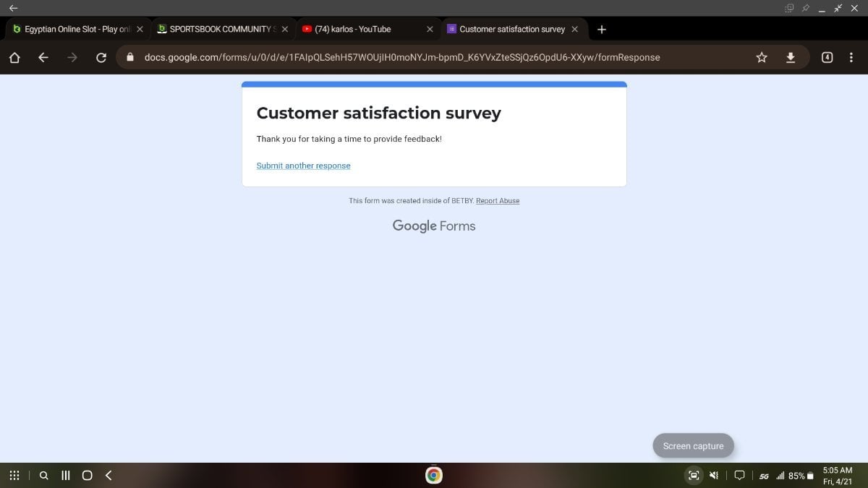The width and height of the screenshot is (868, 488).
Task: Open the tab switcher showing 4 tabs
Action: click(827, 58)
